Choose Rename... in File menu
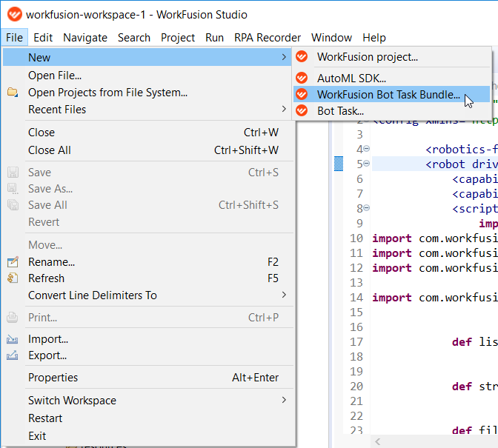This screenshot has width=498, height=448. 147,261
